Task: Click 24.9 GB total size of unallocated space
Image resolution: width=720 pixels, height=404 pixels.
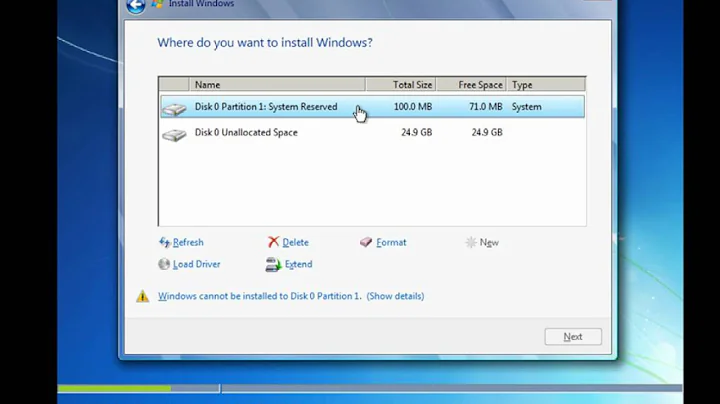Action: click(x=416, y=132)
